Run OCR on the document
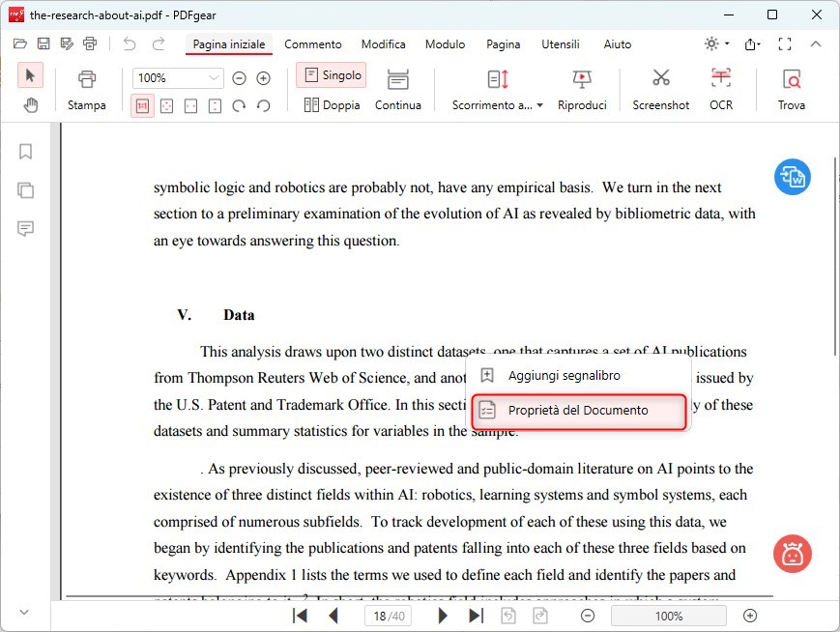Image resolution: width=840 pixels, height=632 pixels. point(721,87)
